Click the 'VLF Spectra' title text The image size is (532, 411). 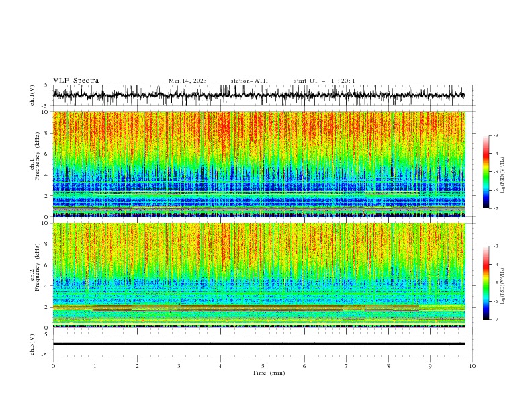[x=76, y=81]
